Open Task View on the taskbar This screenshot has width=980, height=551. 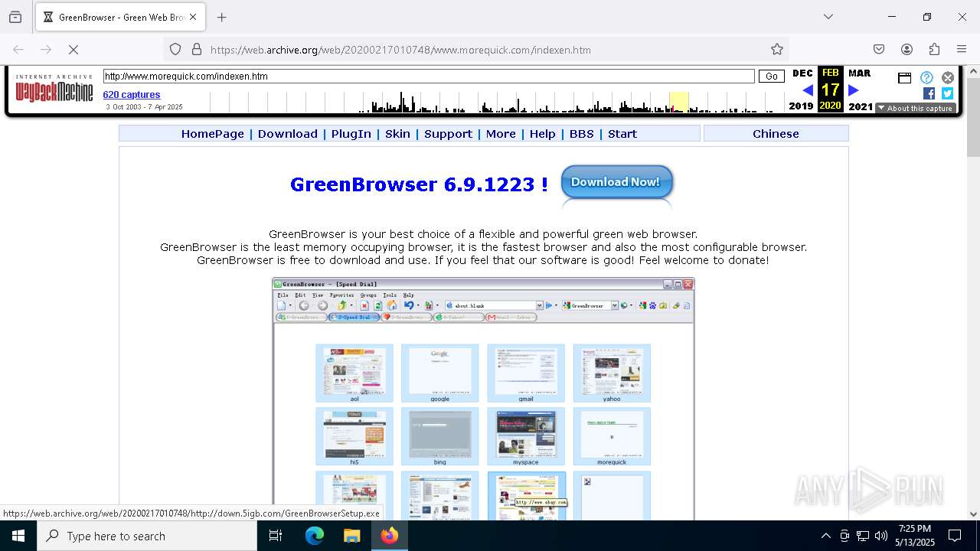point(276,536)
